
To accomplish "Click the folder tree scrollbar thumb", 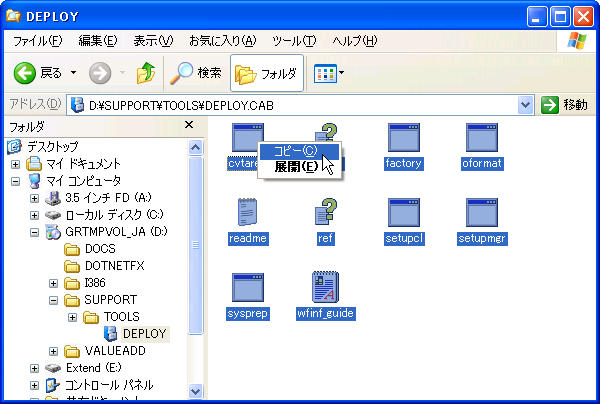I will pos(196,245).
